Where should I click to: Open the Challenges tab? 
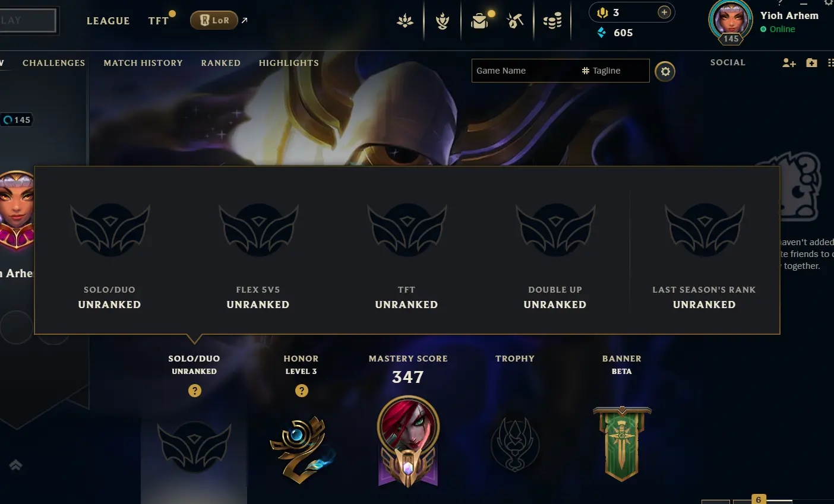pyautogui.click(x=54, y=63)
